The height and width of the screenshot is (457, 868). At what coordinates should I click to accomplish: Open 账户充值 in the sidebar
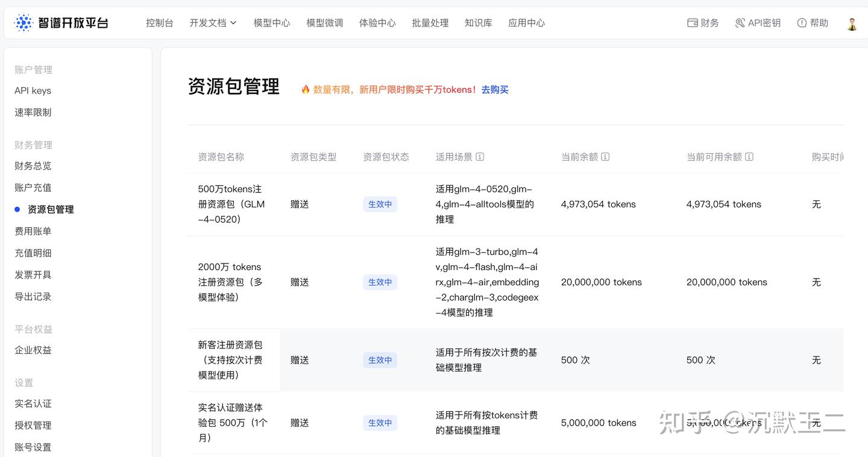point(33,188)
